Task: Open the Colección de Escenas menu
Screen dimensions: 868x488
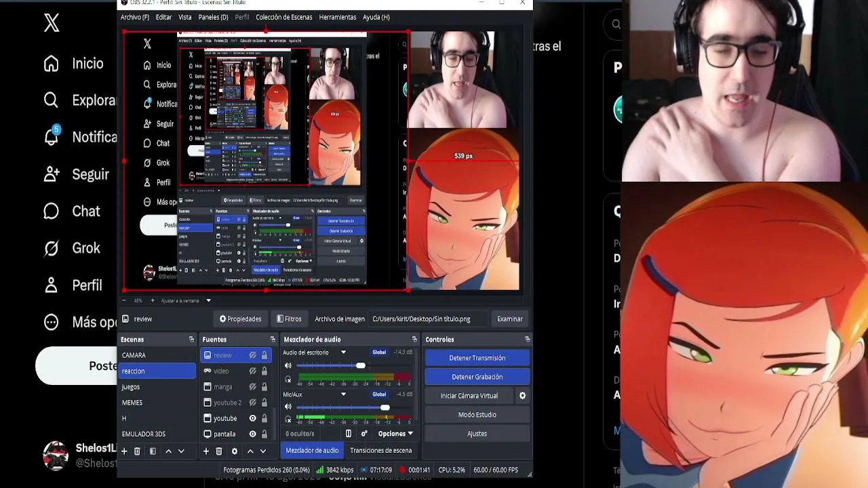Action: [x=284, y=17]
